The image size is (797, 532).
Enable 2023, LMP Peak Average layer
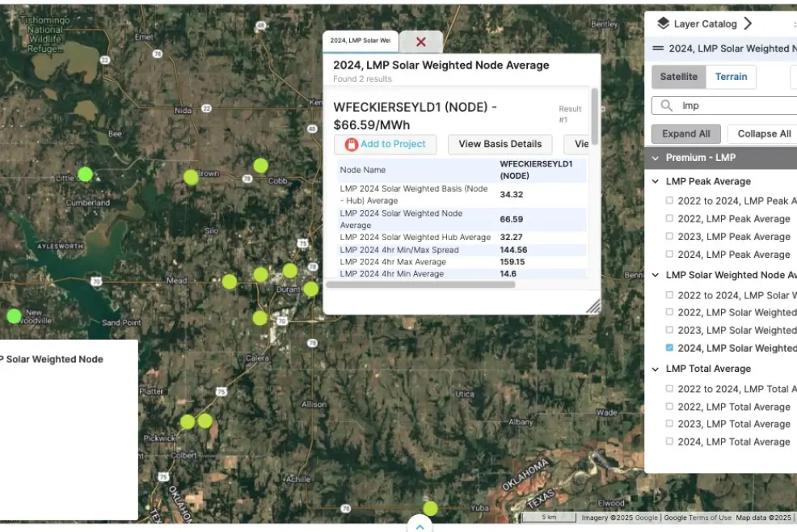coord(669,236)
